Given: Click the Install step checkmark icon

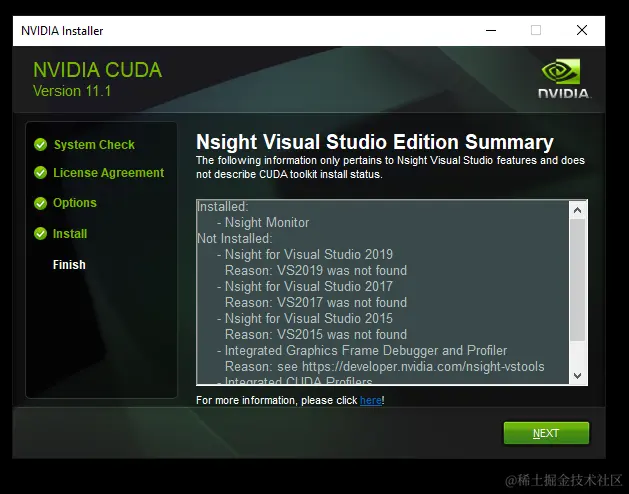Looking at the screenshot, I should [x=41, y=234].
